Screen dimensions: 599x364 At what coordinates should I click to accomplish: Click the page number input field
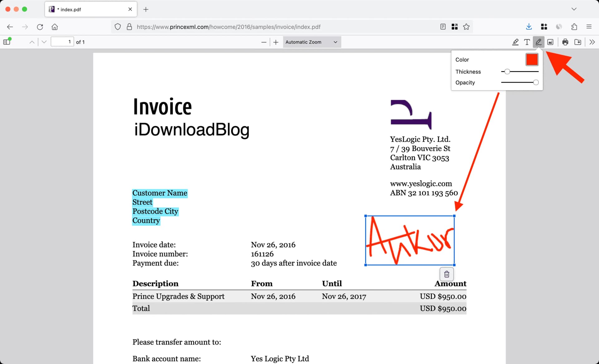pyautogui.click(x=62, y=41)
